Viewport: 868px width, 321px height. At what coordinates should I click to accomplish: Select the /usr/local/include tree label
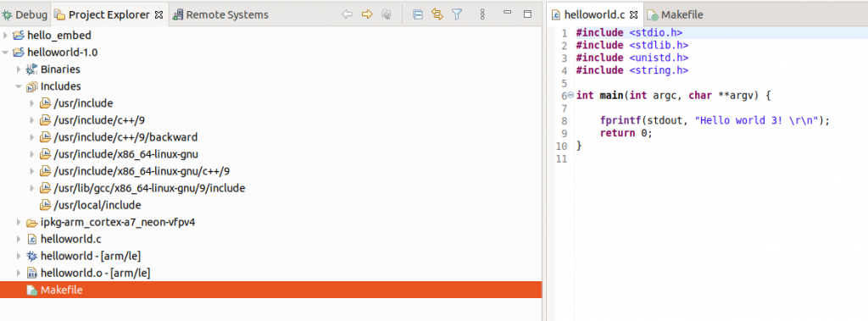click(97, 205)
